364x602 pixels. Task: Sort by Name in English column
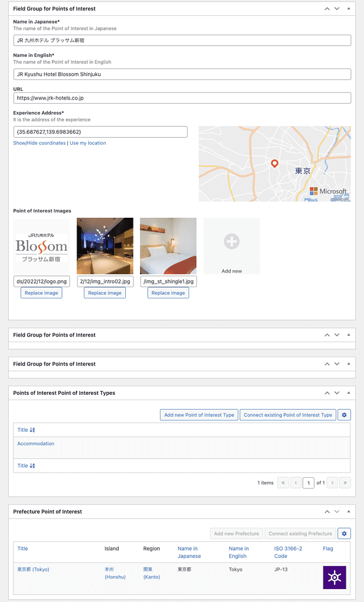point(239,552)
